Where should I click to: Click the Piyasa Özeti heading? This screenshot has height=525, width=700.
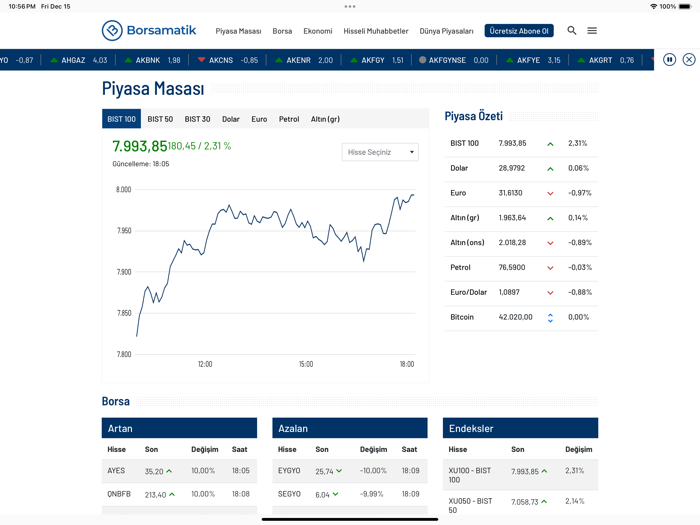[x=474, y=116]
